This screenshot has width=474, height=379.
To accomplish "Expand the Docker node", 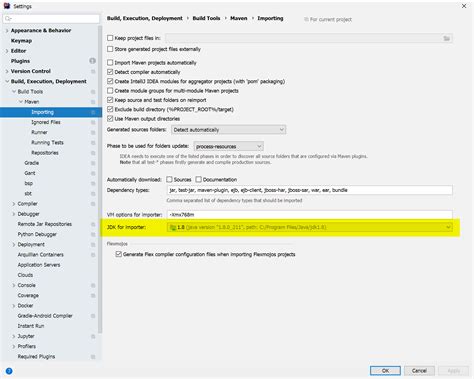I will pyautogui.click(x=14, y=306).
